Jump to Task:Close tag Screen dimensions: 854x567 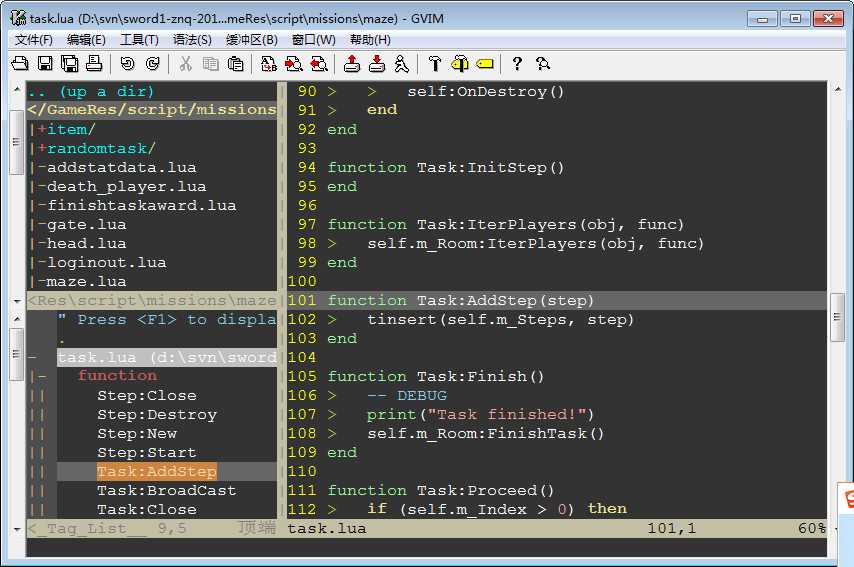click(147, 509)
